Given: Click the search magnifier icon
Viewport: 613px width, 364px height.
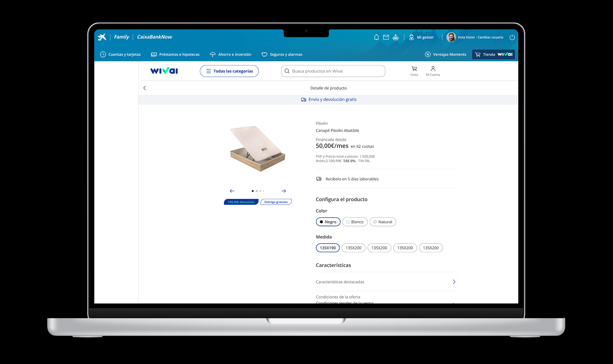Looking at the screenshot, I should click(x=287, y=71).
